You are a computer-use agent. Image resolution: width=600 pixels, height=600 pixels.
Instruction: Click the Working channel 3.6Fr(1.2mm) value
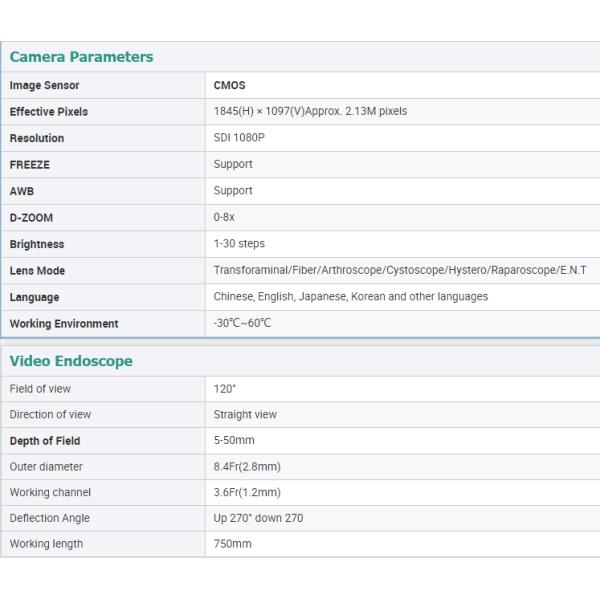pos(247,493)
